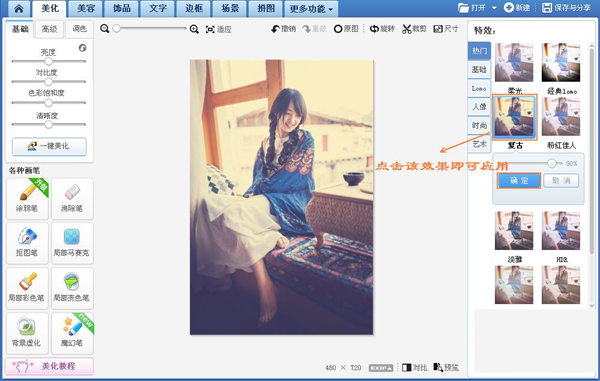
Task: Cancel effect with 取消 button
Action: (561, 181)
